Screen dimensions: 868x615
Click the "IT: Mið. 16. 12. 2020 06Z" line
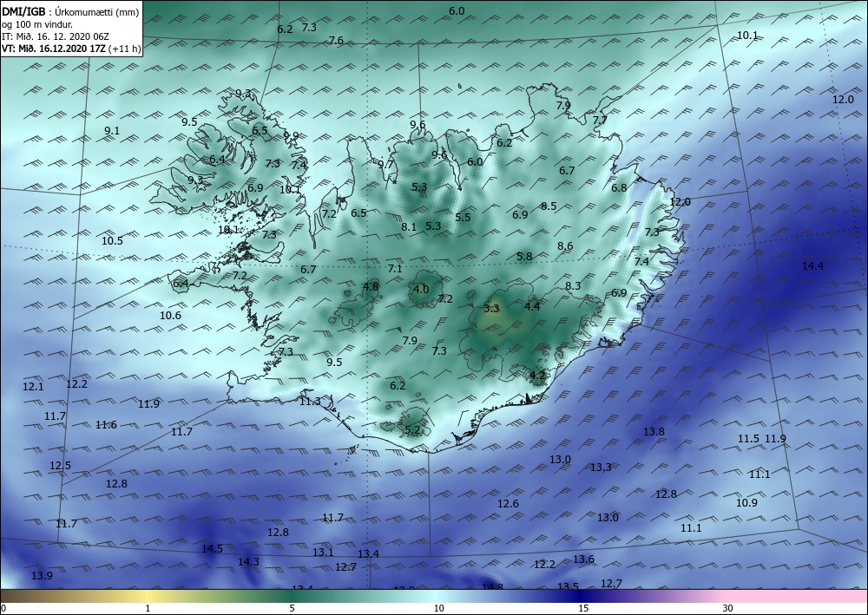pyautogui.click(x=56, y=36)
